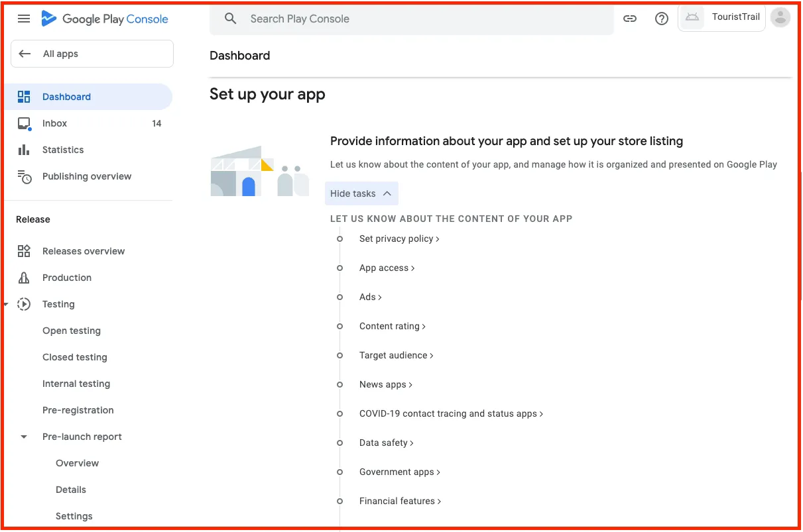
Task: Open help via question mark icon
Action: (662, 19)
